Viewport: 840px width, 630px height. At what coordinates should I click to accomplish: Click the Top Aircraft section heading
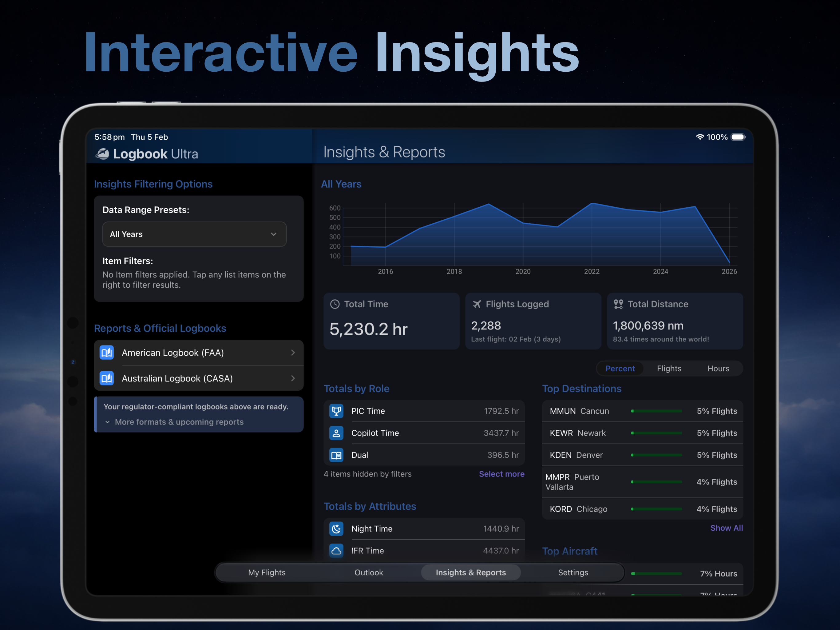(570, 551)
